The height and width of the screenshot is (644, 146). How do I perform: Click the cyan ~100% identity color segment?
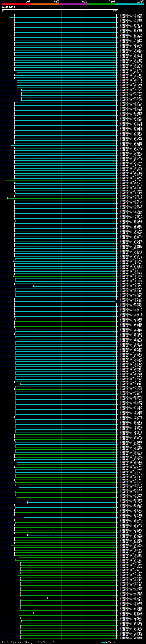click(130, 4)
